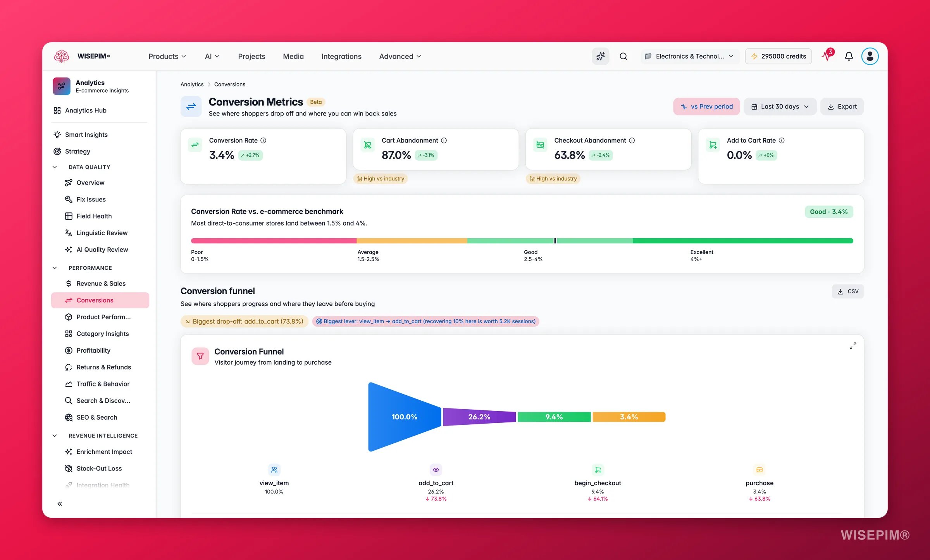
Task: Collapse the PERFORMANCE section
Action: pyautogui.click(x=55, y=268)
